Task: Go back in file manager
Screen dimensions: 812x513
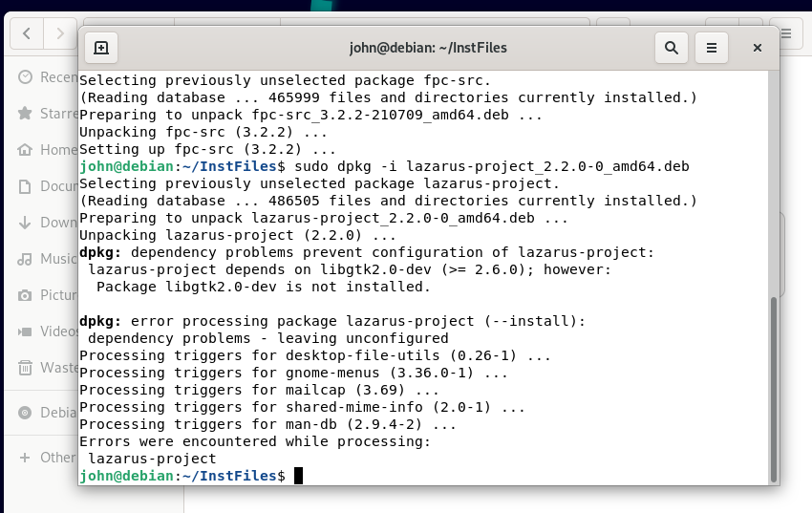Action: click(27, 33)
